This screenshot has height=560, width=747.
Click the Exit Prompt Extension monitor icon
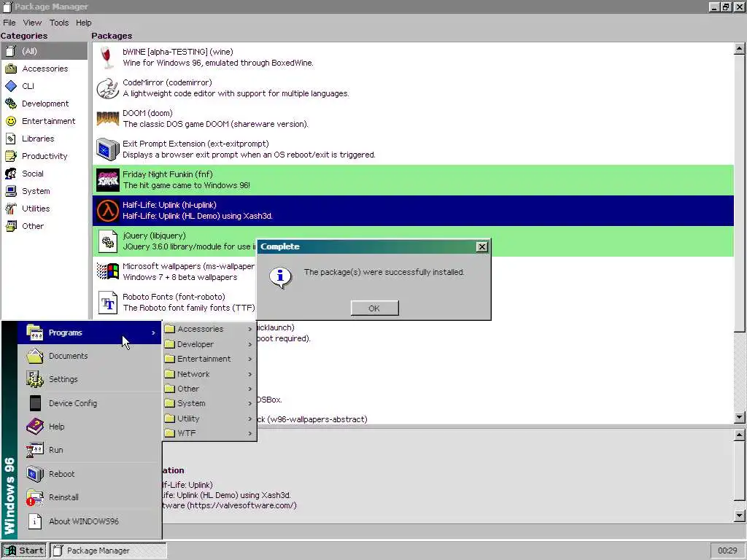click(108, 149)
